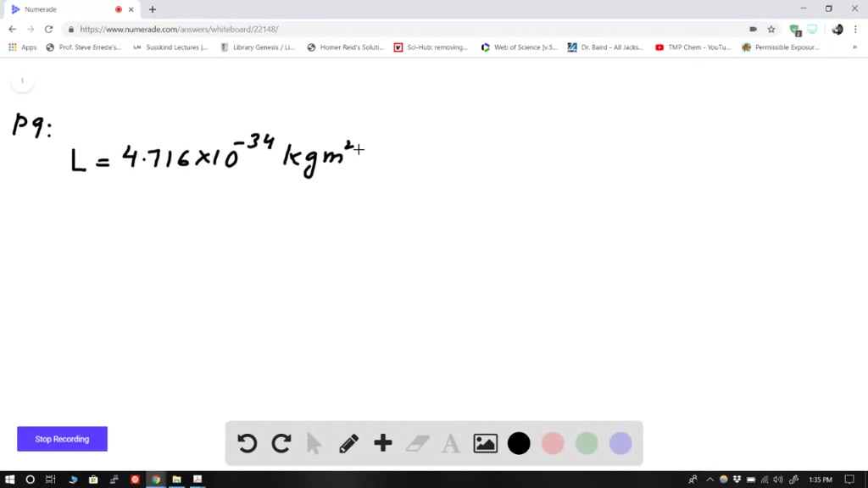Open the Action Center notifications
This screenshot has width=868, height=488.
849,480
